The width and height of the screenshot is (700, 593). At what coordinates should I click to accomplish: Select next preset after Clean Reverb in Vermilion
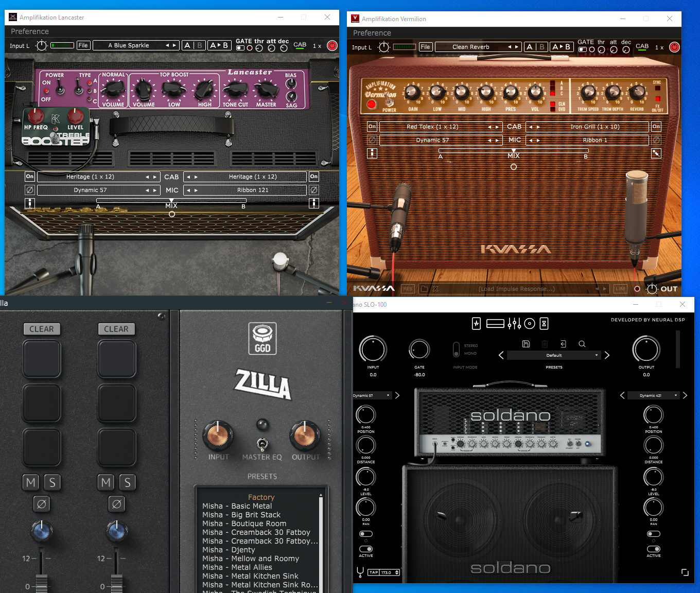click(517, 47)
